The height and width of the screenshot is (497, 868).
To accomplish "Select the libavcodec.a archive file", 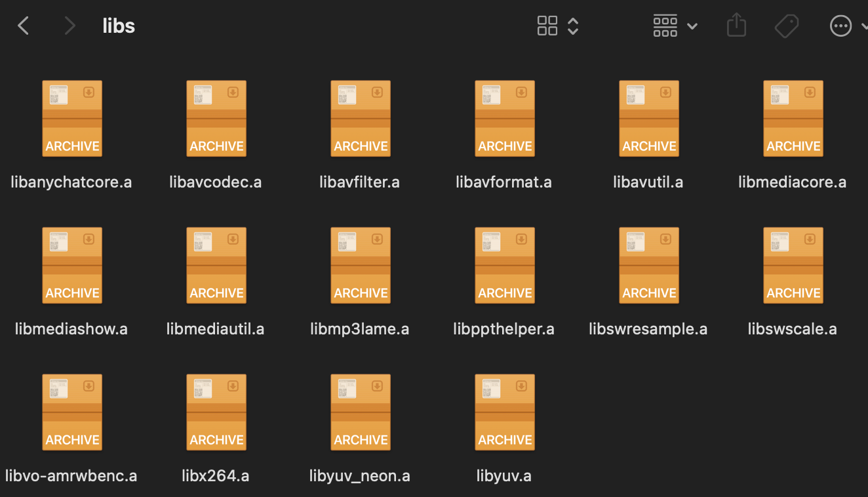I will [x=216, y=119].
